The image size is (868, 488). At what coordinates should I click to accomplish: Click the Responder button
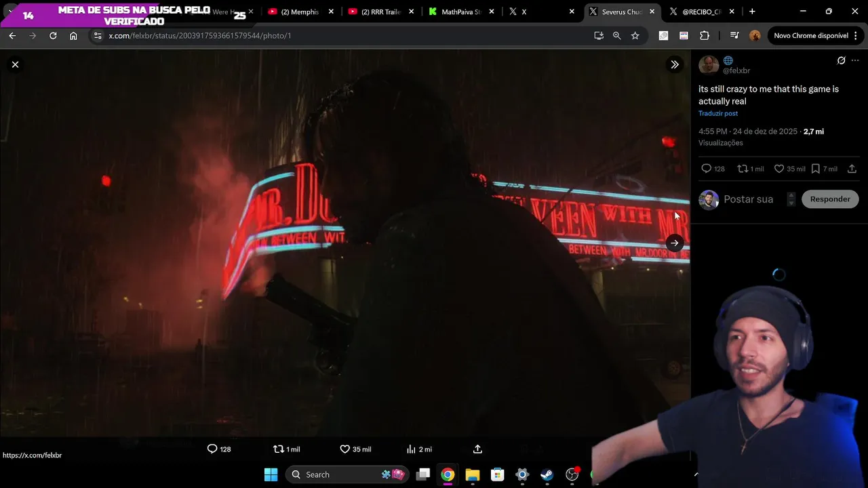(830, 199)
